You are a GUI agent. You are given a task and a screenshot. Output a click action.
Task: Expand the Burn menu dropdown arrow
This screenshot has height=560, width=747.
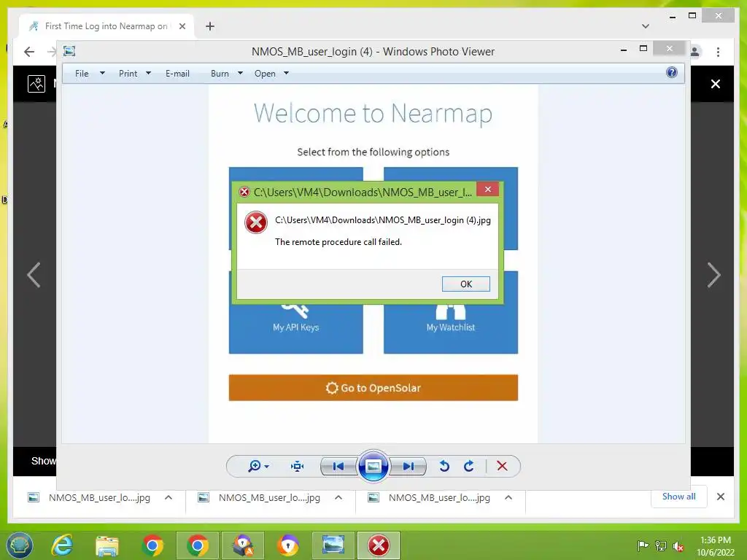pos(240,74)
